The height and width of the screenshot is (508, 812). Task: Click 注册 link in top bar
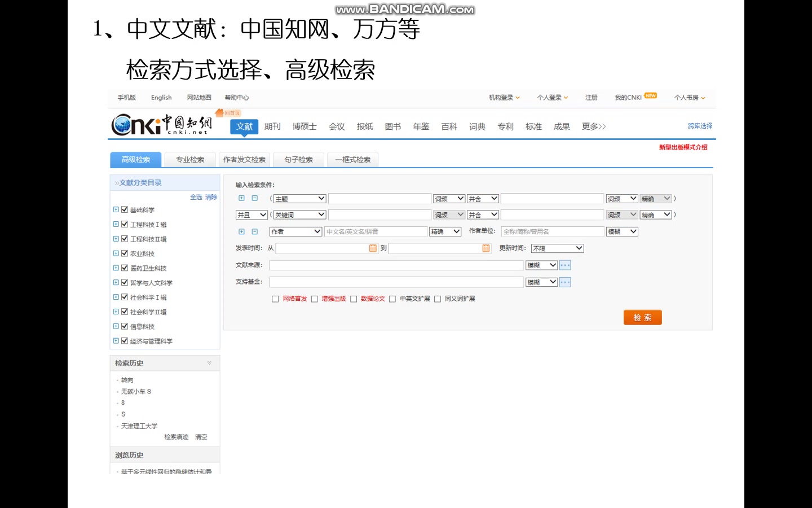(591, 98)
